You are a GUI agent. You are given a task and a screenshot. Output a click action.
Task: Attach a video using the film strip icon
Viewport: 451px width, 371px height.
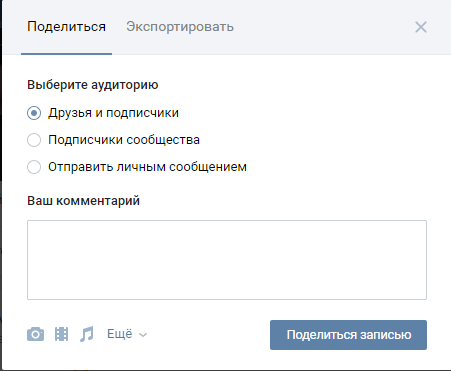coord(61,334)
